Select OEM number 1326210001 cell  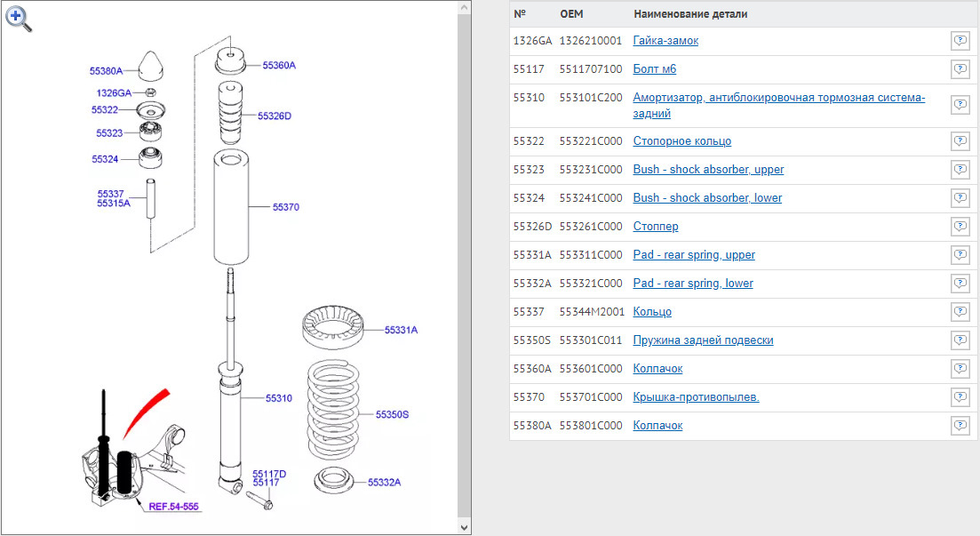[591, 41]
